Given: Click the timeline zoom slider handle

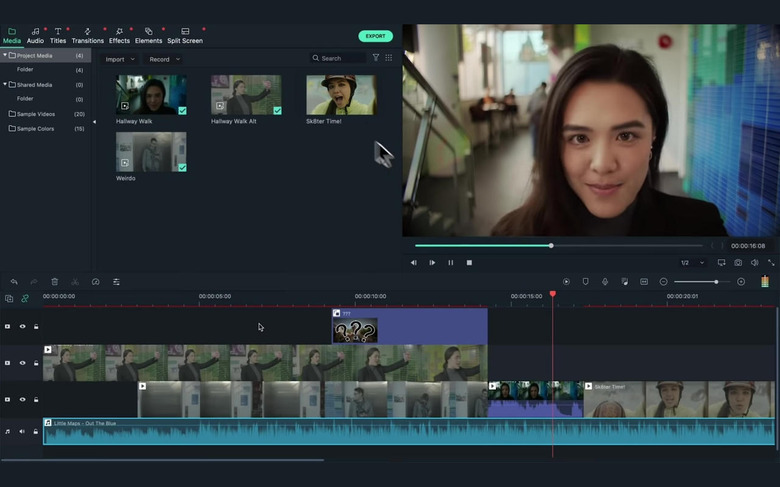Looking at the screenshot, I should [716, 282].
